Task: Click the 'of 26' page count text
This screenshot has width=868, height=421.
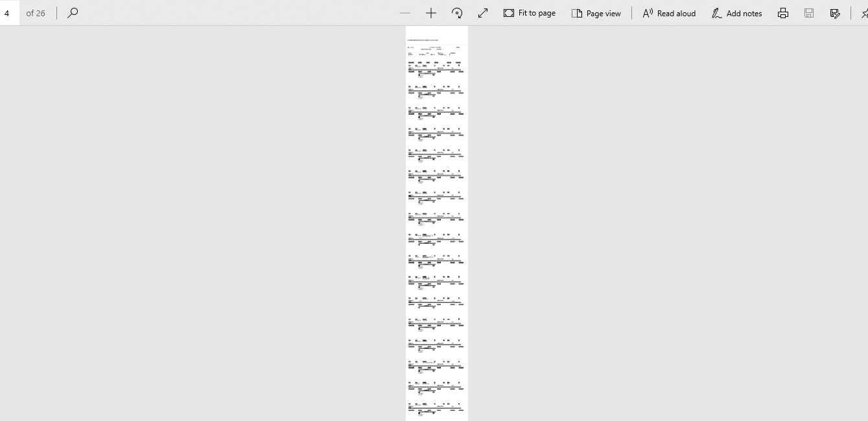Action: 36,13
